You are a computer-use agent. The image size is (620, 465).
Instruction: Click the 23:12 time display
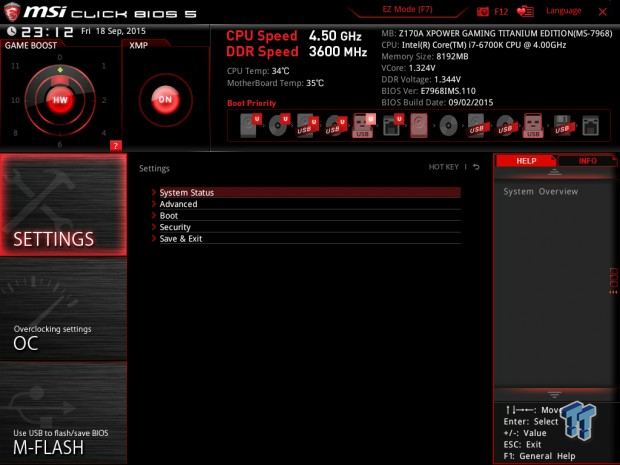47,32
